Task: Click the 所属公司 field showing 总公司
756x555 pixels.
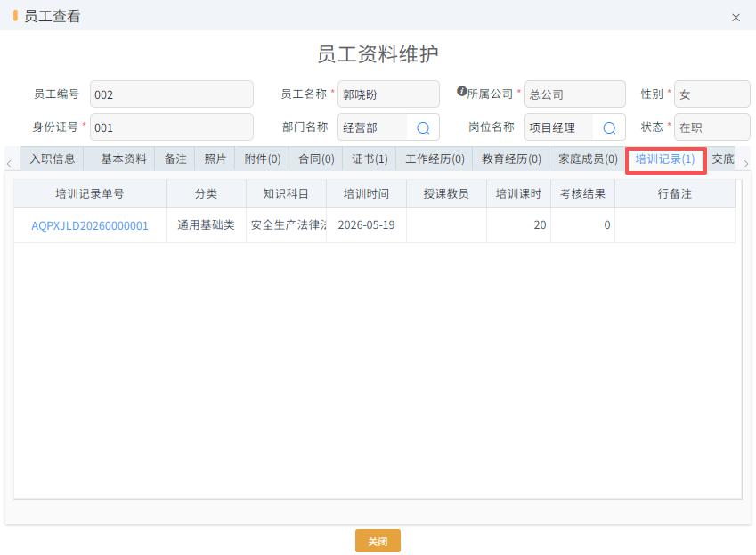Action: point(575,94)
